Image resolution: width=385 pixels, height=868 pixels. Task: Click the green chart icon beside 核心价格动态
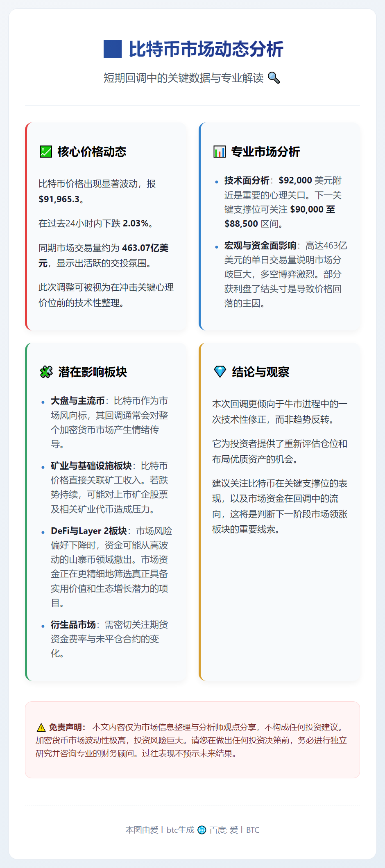point(46,151)
